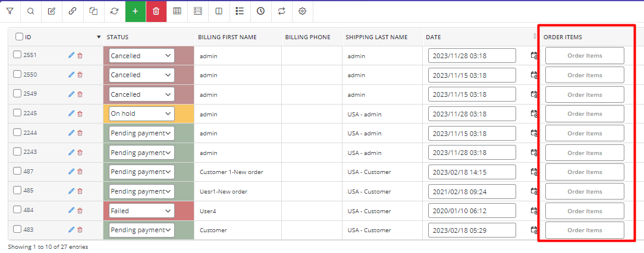Sort by the STATUS column header
Image resolution: width=644 pixels, height=253 pixels.
point(118,37)
